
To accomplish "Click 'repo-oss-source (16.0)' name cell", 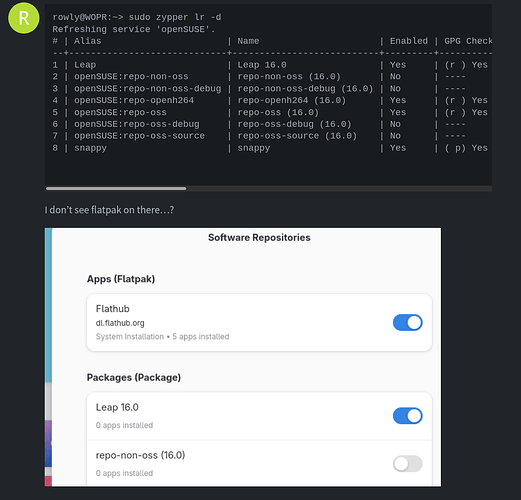I will [x=297, y=136].
